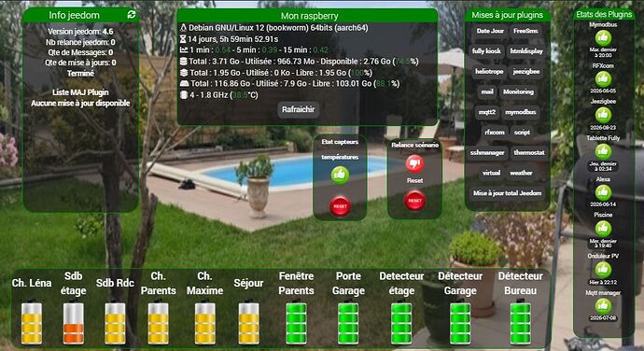644x351 pixels.
Task: Click the rfxcom plugin update button
Action: click(x=495, y=133)
